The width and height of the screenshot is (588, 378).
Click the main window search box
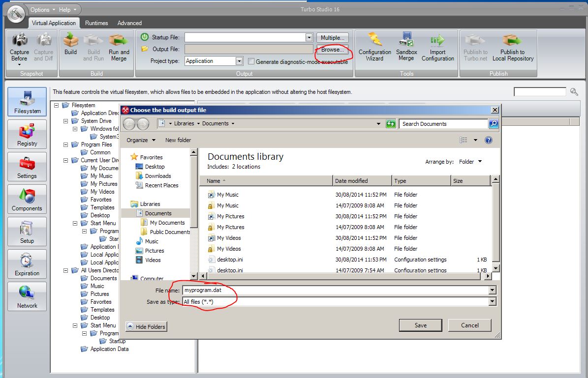(x=540, y=92)
